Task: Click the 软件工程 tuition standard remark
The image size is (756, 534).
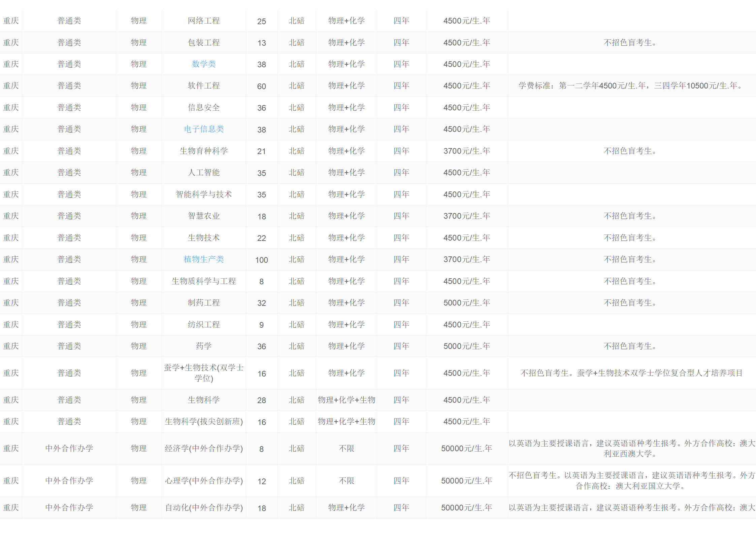Action: (x=631, y=86)
